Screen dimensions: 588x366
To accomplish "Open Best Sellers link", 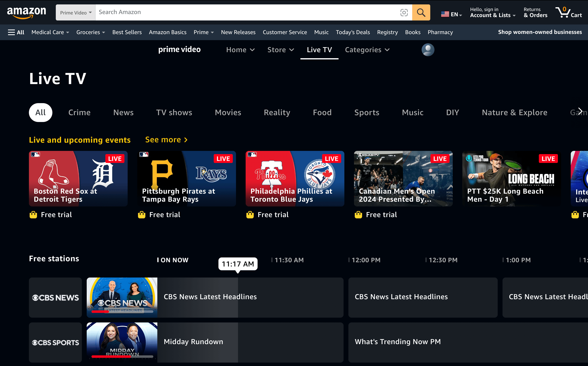I will pyautogui.click(x=127, y=32).
